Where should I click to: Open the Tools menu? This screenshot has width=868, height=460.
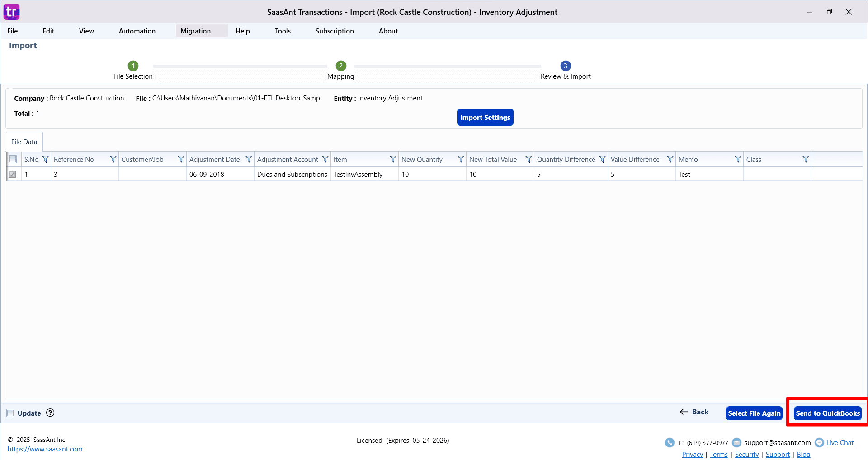point(283,31)
